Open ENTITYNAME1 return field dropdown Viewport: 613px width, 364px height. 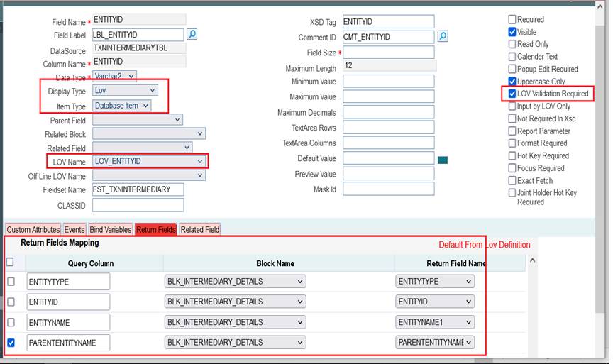tap(435, 322)
